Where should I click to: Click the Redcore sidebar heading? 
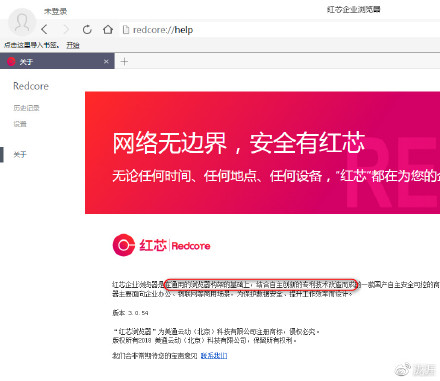point(31,86)
